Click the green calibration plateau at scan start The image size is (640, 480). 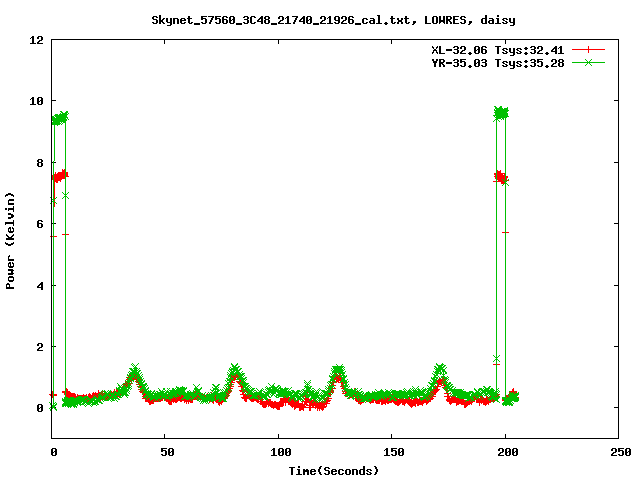point(60,118)
